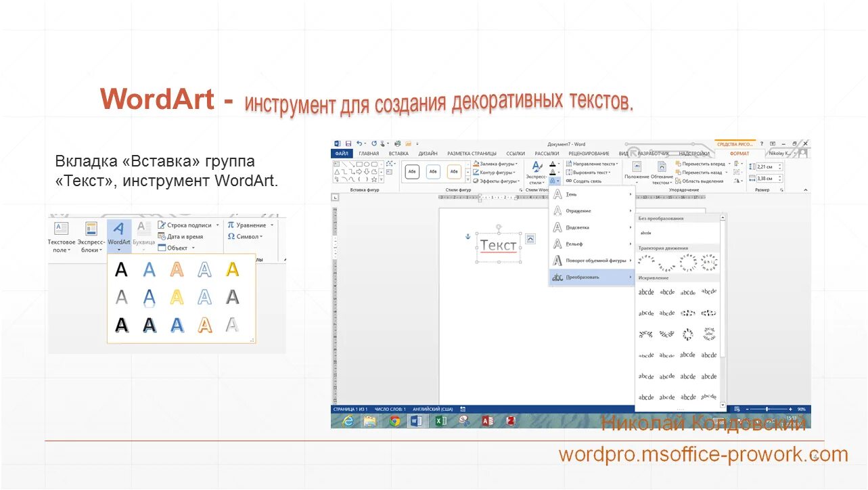The image size is (868, 490).
Task: Open Выровнять текст (Align text) dropdown
Action: click(x=588, y=173)
